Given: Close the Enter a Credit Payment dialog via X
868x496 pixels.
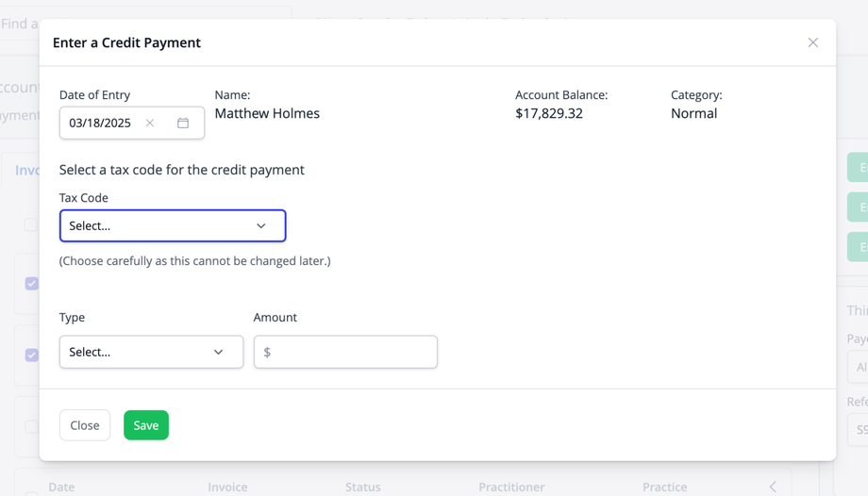Looking at the screenshot, I should coord(812,42).
